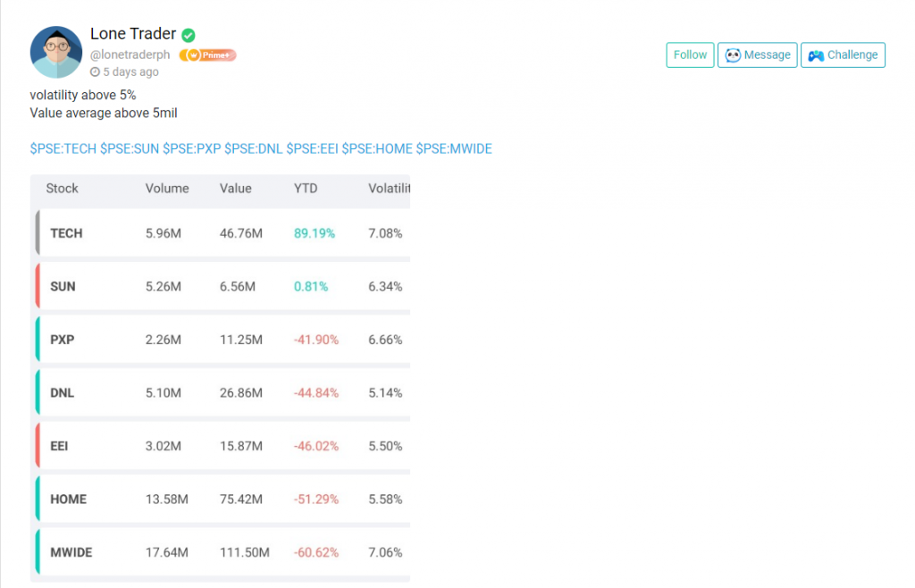Follow Lone Trader
Screen dimensions: 915x588
coord(689,55)
